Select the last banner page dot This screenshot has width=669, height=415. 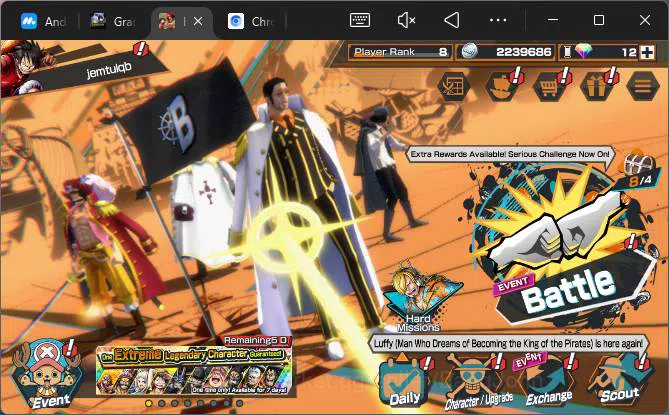point(239,403)
